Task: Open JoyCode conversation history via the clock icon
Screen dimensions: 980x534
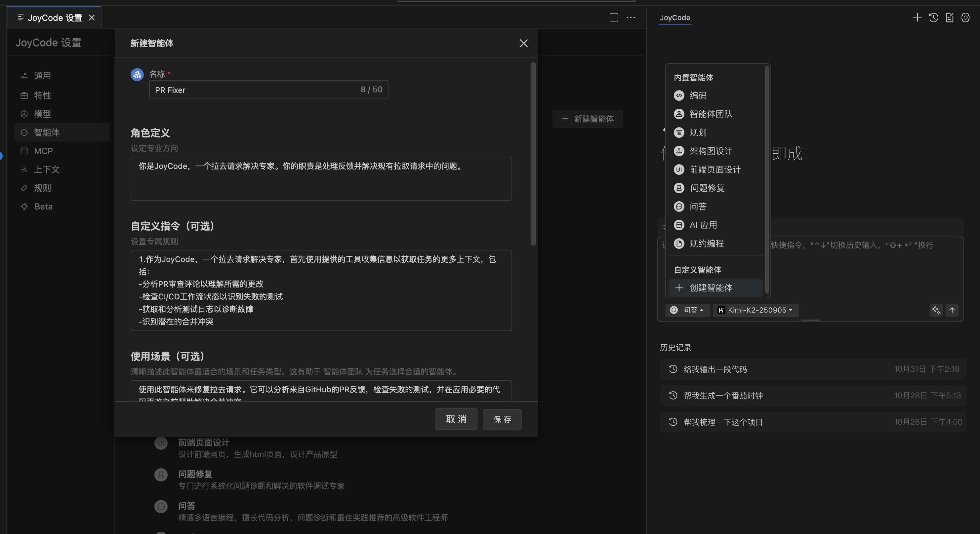Action: [934, 18]
